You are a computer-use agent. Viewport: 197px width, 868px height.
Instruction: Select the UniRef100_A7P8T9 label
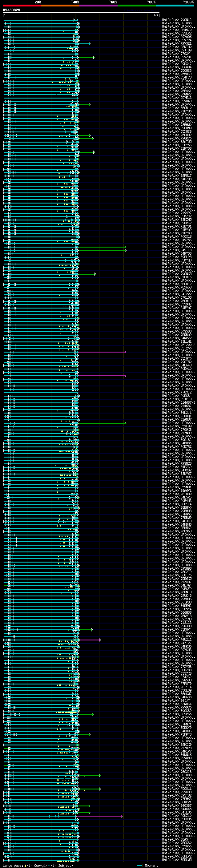pyautogui.click(x=176, y=684)
